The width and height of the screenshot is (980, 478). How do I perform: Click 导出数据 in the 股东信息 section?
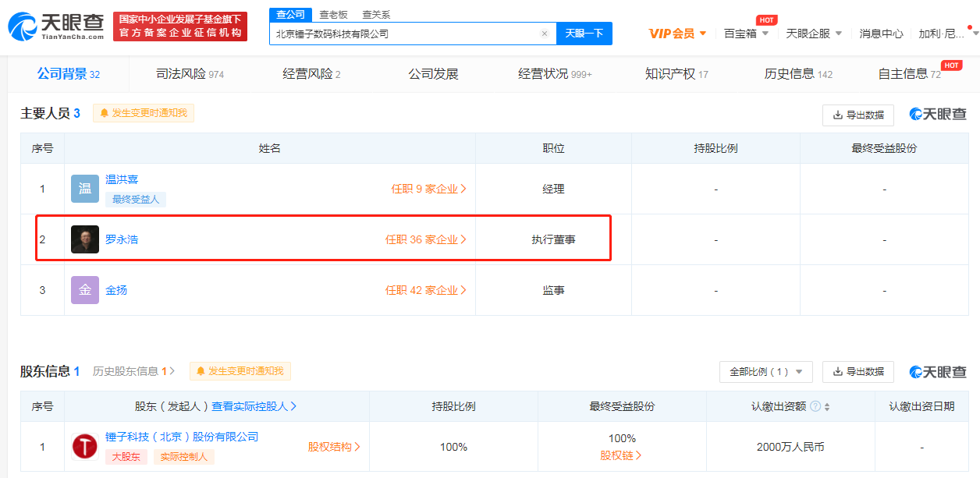click(x=858, y=372)
